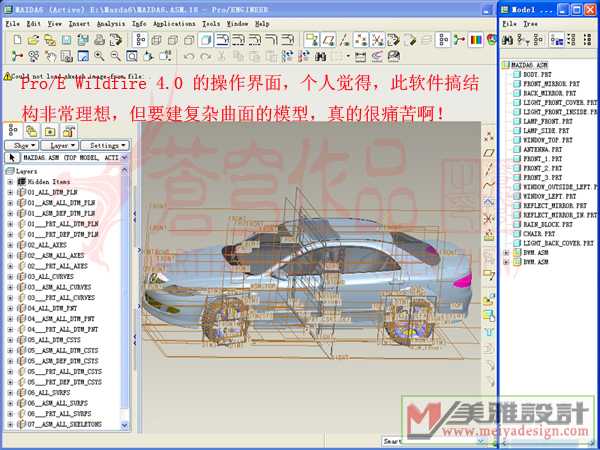600x450 pixels.
Task: Click the color palette icon in top toolbar
Action: coord(476,40)
